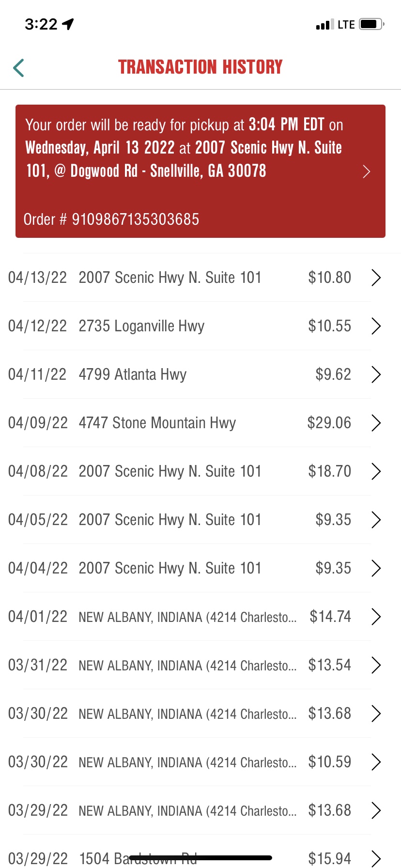Open the pickup order banner chevron
The height and width of the screenshot is (868, 401).
[367, 171]
